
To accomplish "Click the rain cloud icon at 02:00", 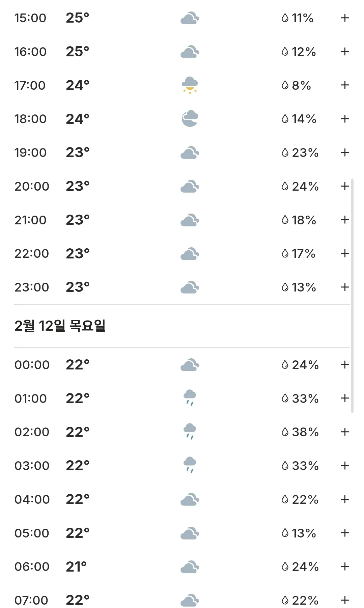I will (x=190, y=432).
